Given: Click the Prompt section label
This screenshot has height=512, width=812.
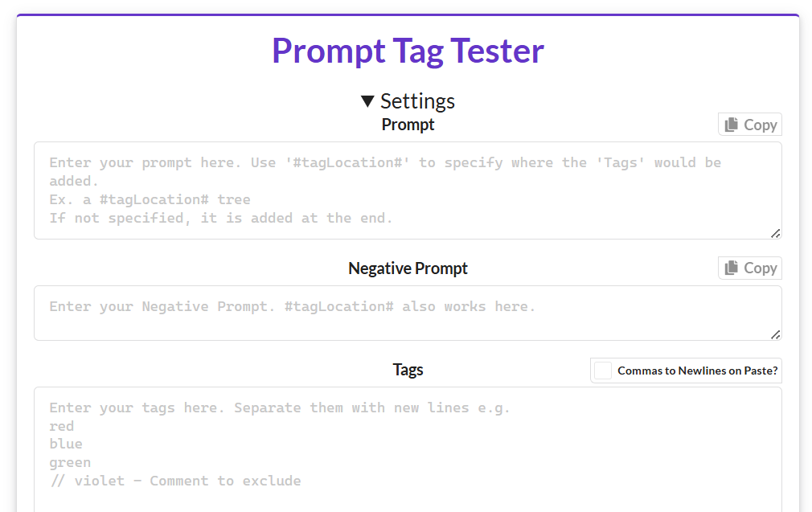Looking at the screenshot, I should click(x=408, y=125).
